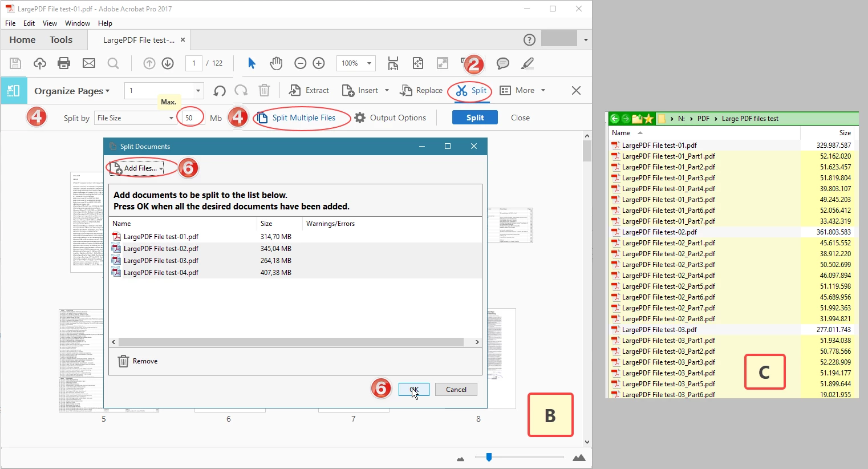Click the delete pages trash icon
868x469 pixels.
point(264,91)
